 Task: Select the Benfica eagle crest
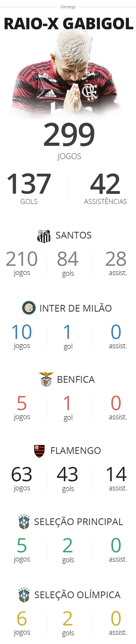coord(46,379)
